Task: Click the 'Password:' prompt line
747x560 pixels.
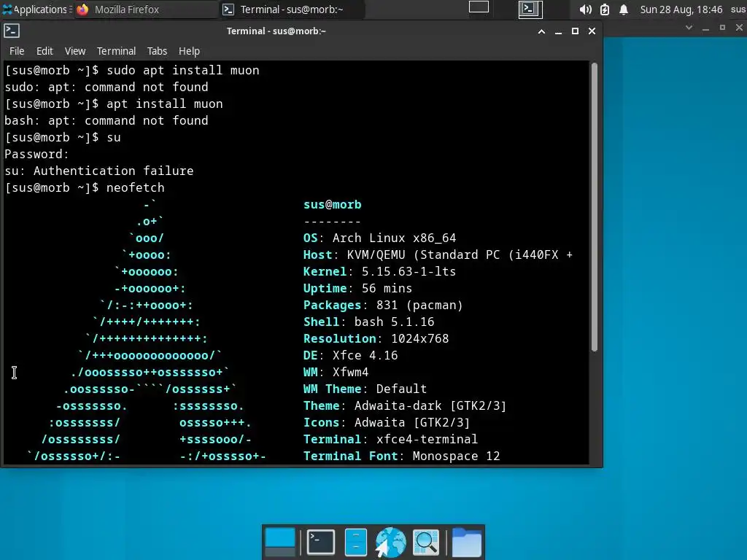Action: tap(36, 155)
